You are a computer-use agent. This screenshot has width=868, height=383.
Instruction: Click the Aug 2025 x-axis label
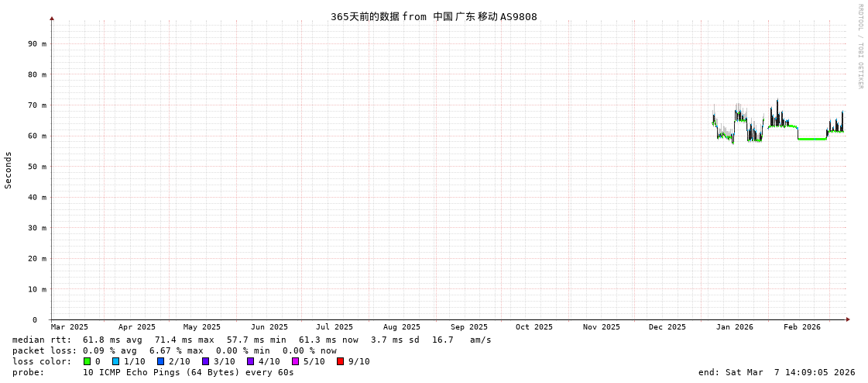tap(402, 327)
